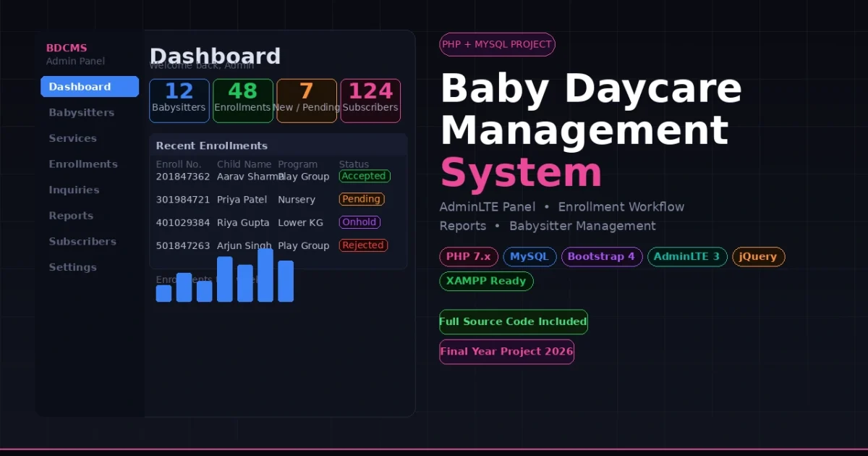868x456 pixels.
Task: Select the tallest bar in the enrollments chart
Action: pos(265,276)
